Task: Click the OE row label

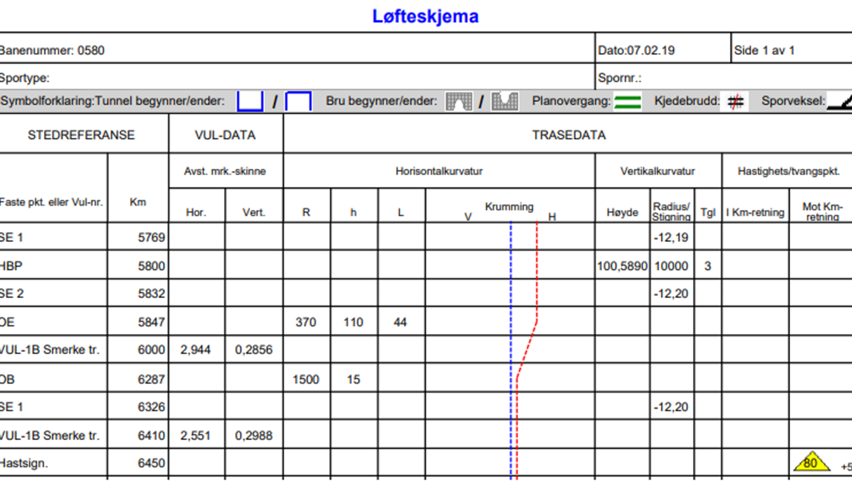Action: [x=7, y=322]
